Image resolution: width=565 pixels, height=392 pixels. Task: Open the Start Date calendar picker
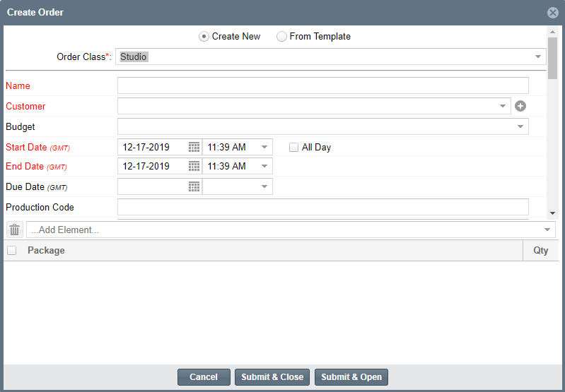pos(194,147)
